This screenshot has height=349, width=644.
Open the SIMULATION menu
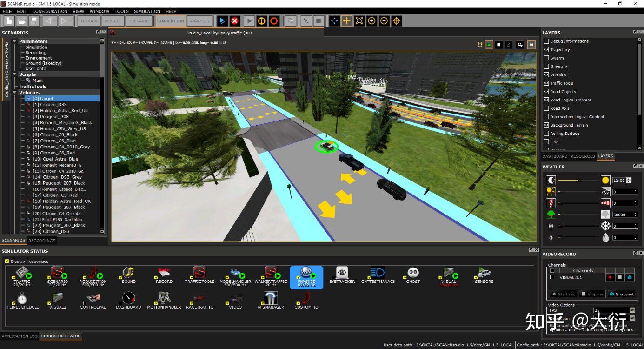click(x=147, y=11)
